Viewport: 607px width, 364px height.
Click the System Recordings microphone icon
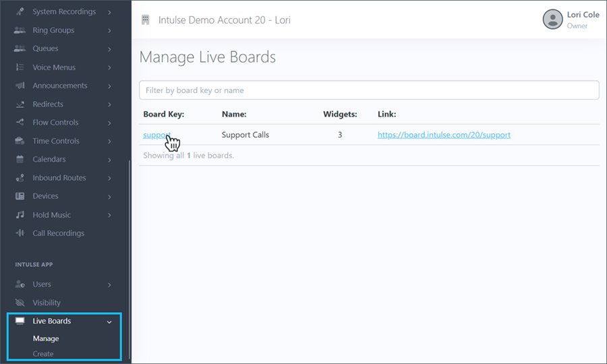(x=20, y=11)
